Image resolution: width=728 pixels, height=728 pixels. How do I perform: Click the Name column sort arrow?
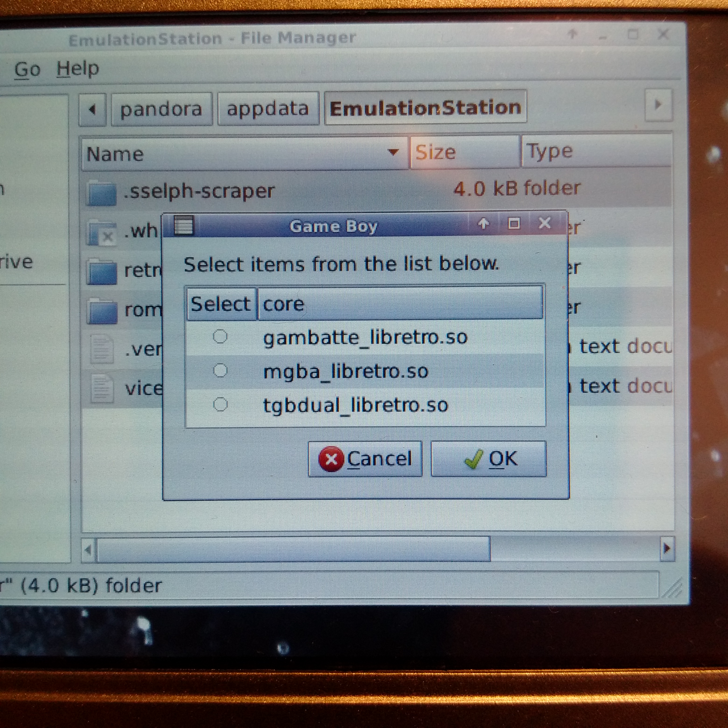coord(393,152)
